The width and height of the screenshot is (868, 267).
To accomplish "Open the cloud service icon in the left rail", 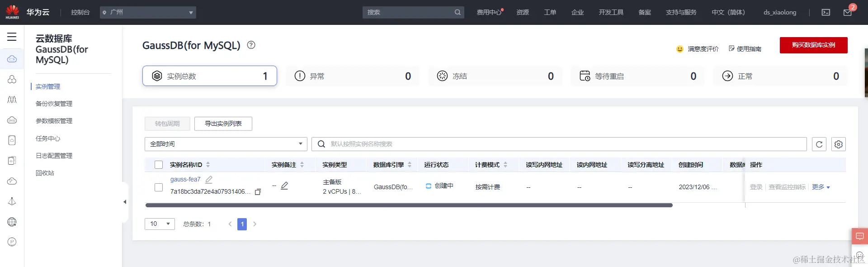I will pos(12,59).
